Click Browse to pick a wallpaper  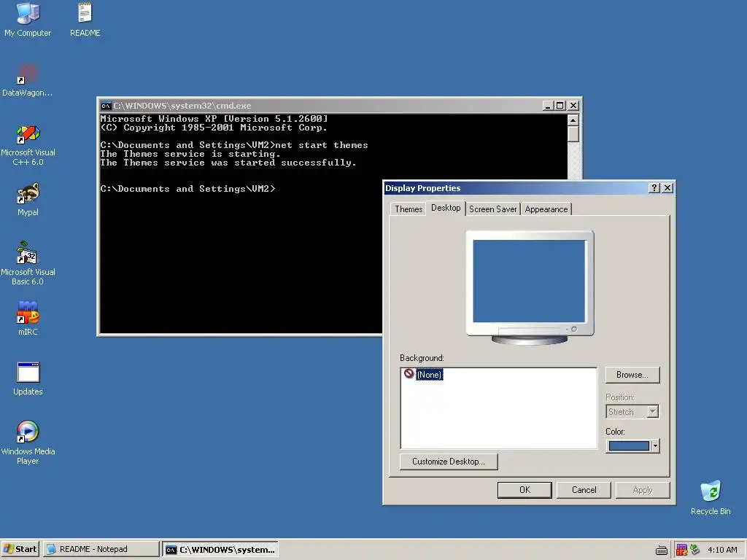[632, 375]
